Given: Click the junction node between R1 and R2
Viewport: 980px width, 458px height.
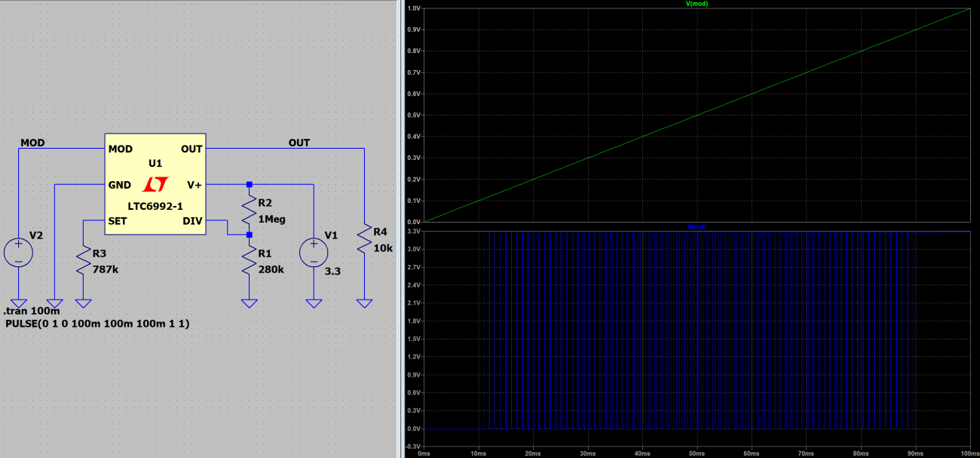Looking at the screenshot, I should click(x=250, y=235).
